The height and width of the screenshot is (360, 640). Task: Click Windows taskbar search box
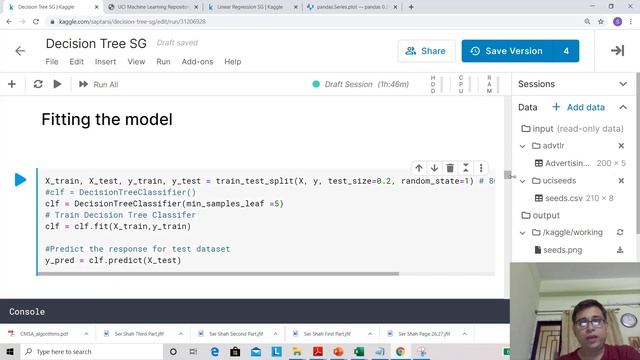pyautogui.click(x=91, y=351)
